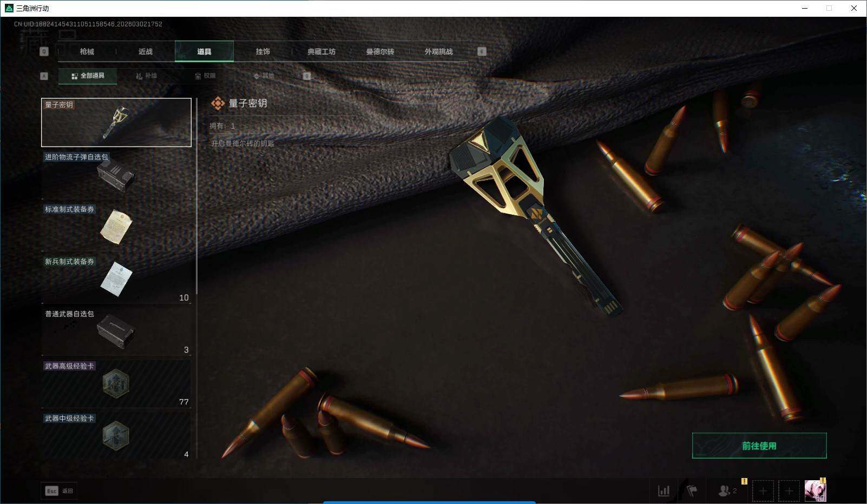This screenshot has width=867, height=504.
Task: Click the 量子密钥 detail title text
Action: (x=248, y=103)
